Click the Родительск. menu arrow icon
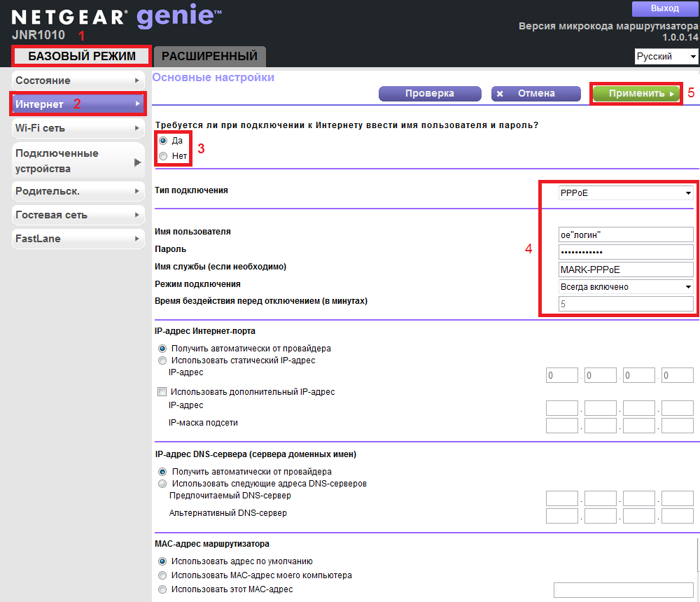Image resolution: width=700 pixels, height=602 pixels. pos(137,191)
